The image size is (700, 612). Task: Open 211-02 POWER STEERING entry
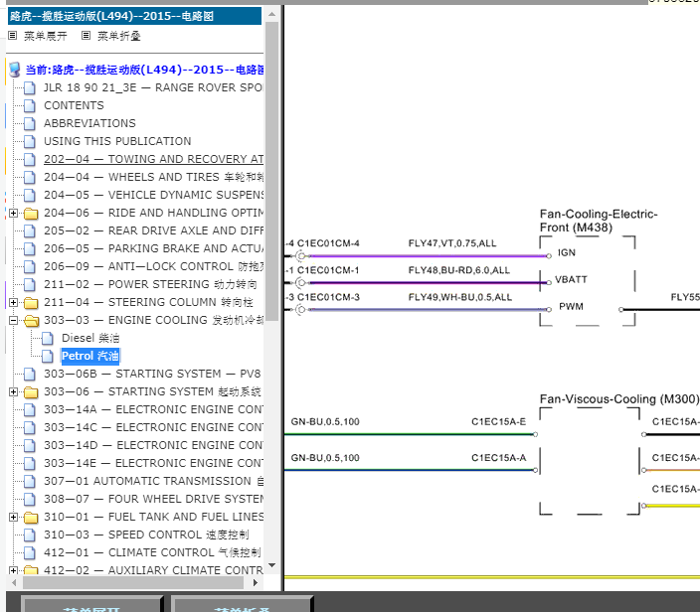[x=150, y=284]
